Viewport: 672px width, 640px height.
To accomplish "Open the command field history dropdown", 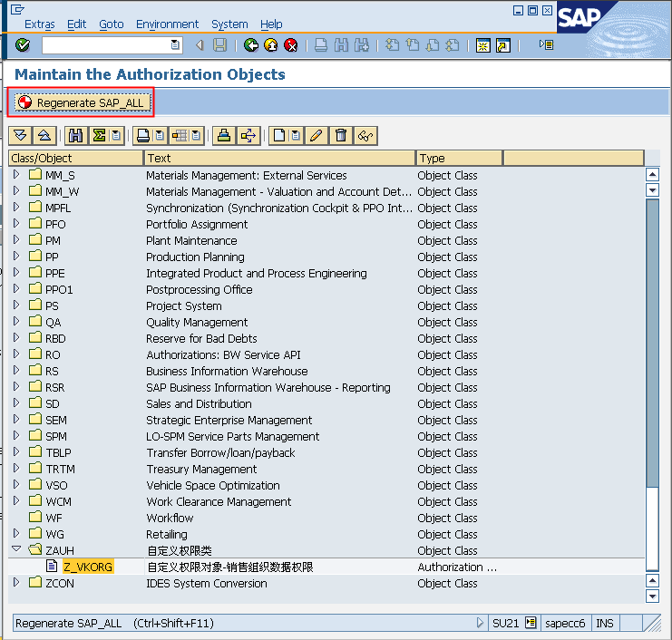I will (x=175, y=44).
